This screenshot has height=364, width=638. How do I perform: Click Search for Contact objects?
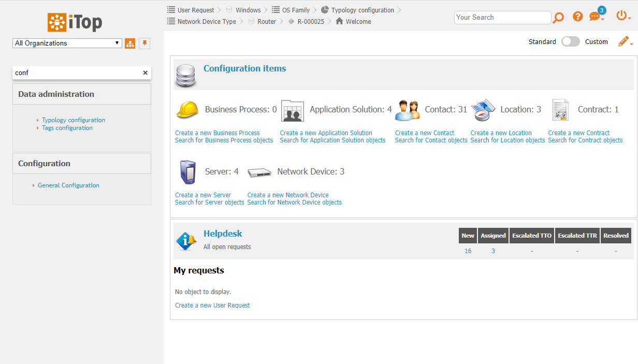click(431, 140)
